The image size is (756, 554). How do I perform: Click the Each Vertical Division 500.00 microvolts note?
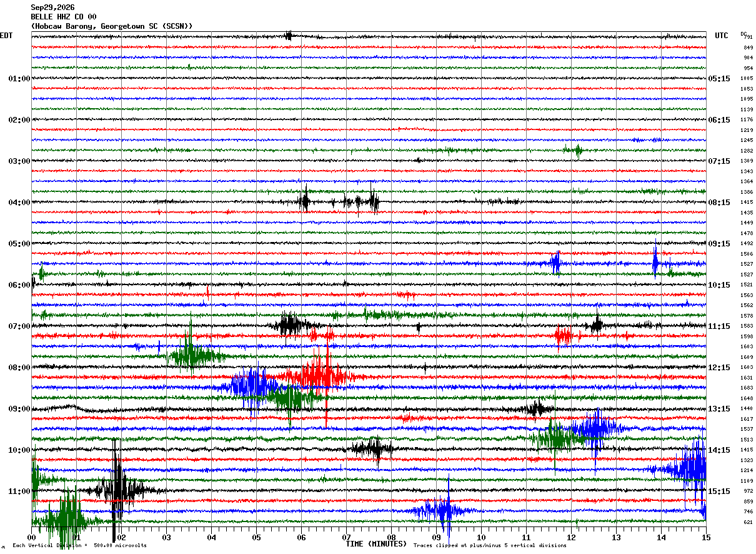coord(79,546)
